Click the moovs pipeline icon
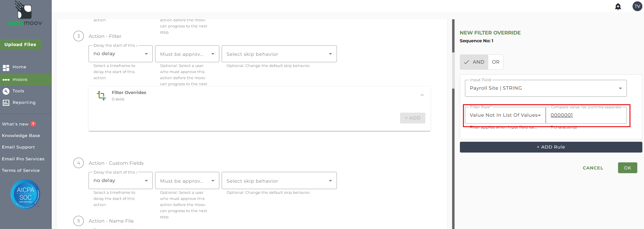Screen dimensions: 644x229 tap(6, 80)
